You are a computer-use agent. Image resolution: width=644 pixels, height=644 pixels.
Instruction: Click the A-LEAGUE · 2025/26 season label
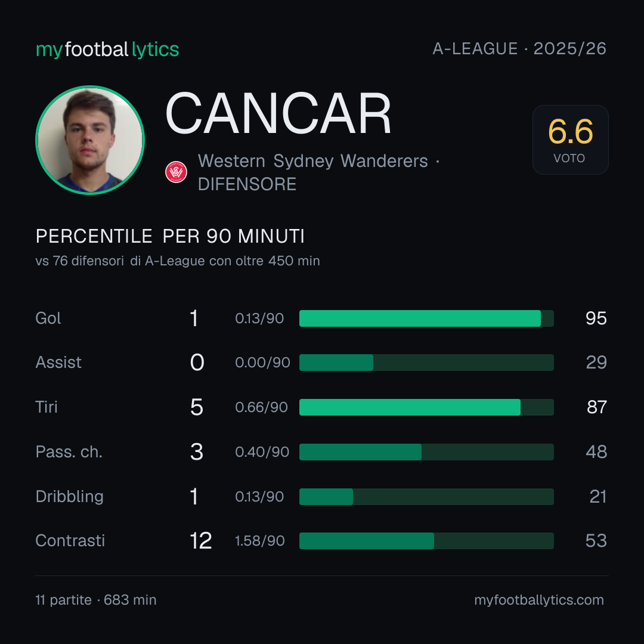pyautogui.click(x=519, y=49)
